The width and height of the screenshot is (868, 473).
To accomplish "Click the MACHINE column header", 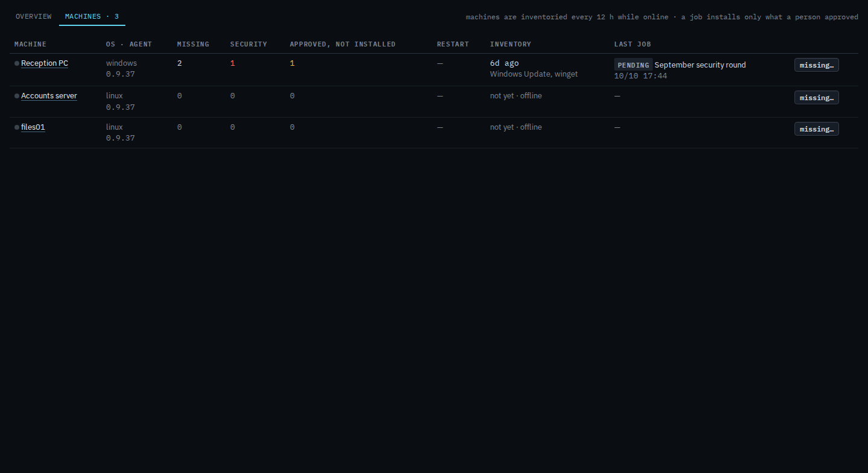I will (x=30, y=44).
